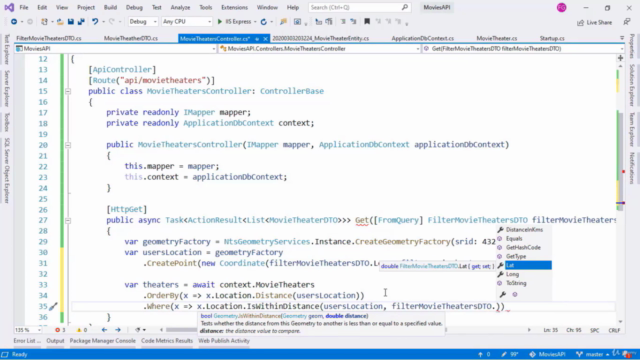This screenshot has width=640, height=360.
Task: Click in the Search (Ctrl+Q) box
Action: point(359,7)
